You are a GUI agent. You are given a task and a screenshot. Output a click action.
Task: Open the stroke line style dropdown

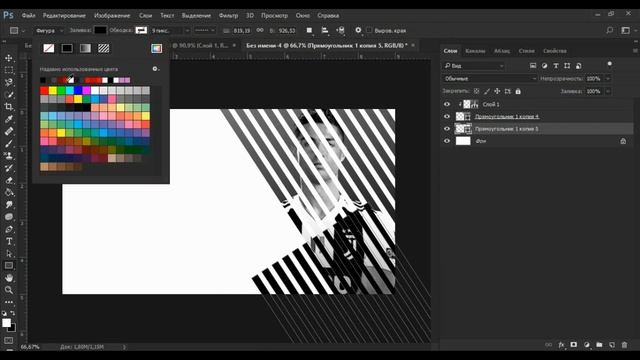pyautogui.click(x=205, y=31)
